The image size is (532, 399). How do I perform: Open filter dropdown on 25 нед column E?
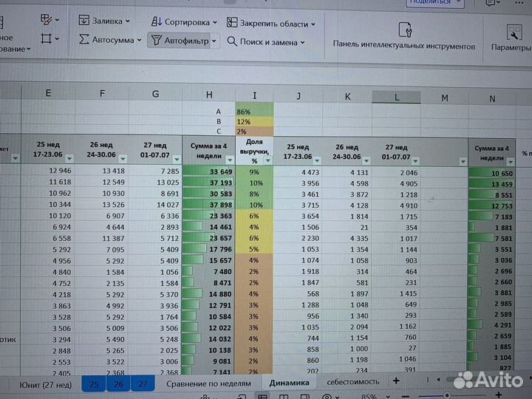pos(69,158)
